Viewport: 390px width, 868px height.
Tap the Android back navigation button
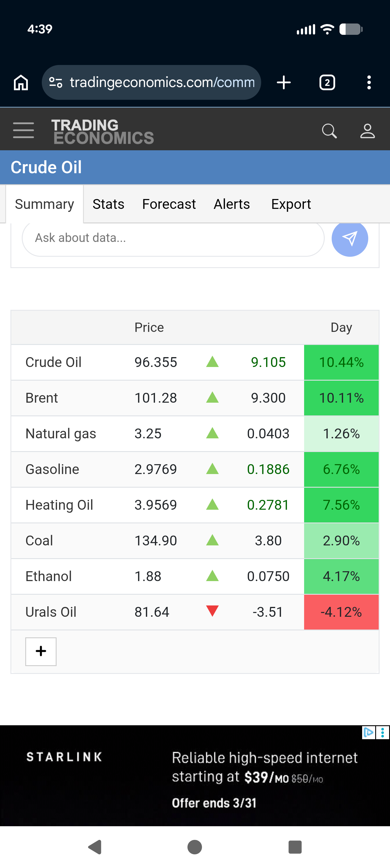tap(95, 847)
